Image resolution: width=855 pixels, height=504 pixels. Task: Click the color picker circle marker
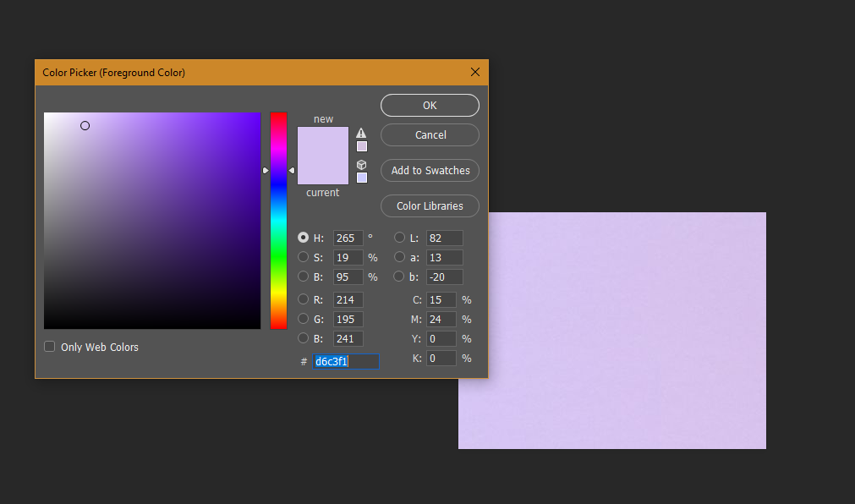pyautogui.click(x=85, y=125)
